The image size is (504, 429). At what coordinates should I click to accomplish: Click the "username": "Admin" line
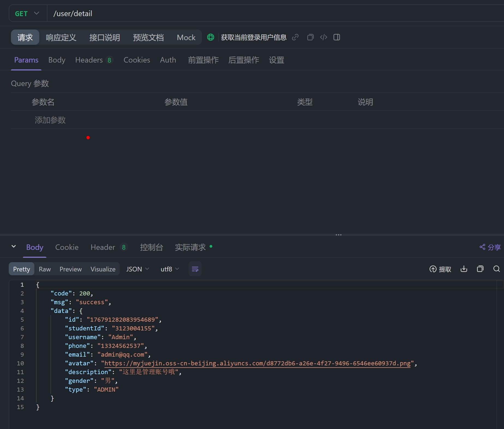(x=101, y=337)
